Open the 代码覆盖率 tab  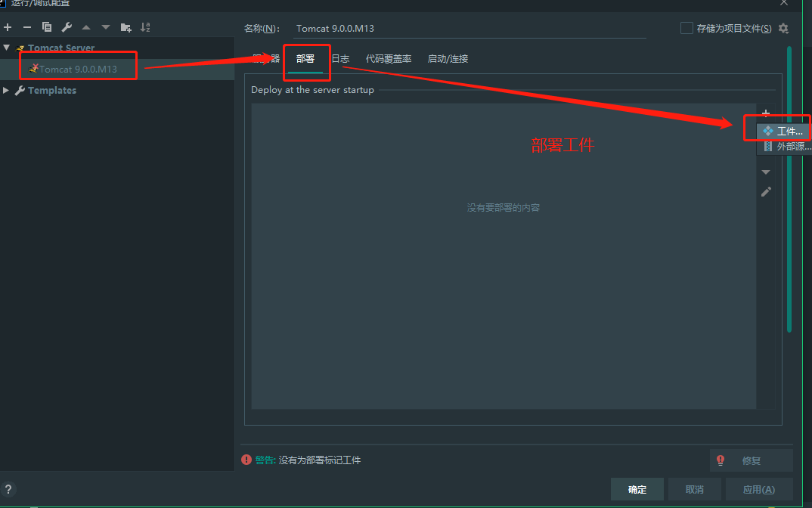(x=389, y=58)
